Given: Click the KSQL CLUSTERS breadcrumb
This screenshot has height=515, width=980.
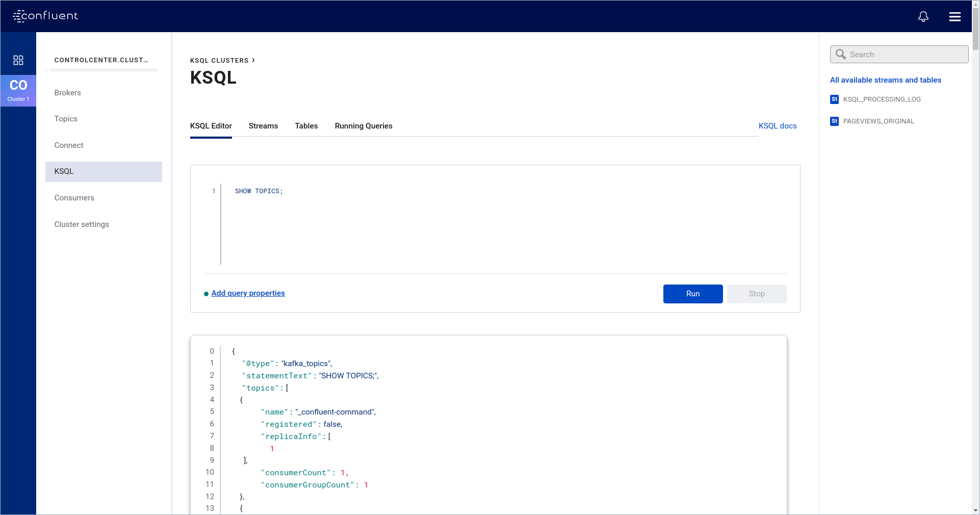Looking at the screenshot, I should 219,60.
